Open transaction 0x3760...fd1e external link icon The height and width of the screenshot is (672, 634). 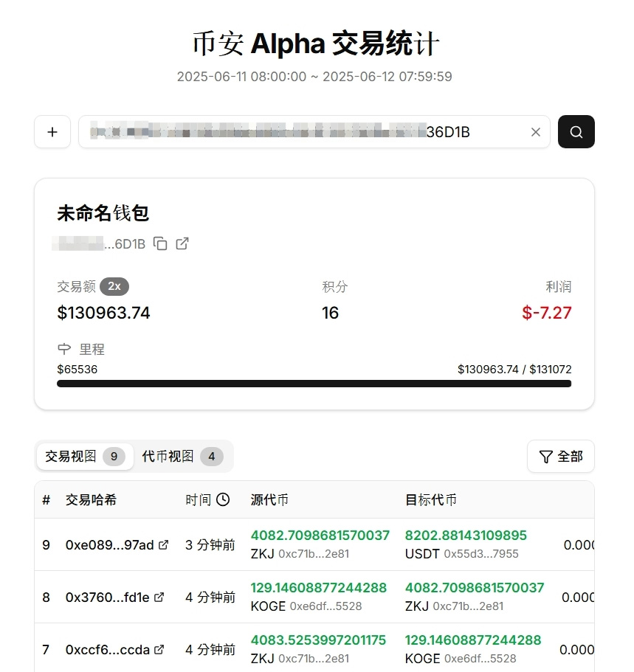(159, 597)
